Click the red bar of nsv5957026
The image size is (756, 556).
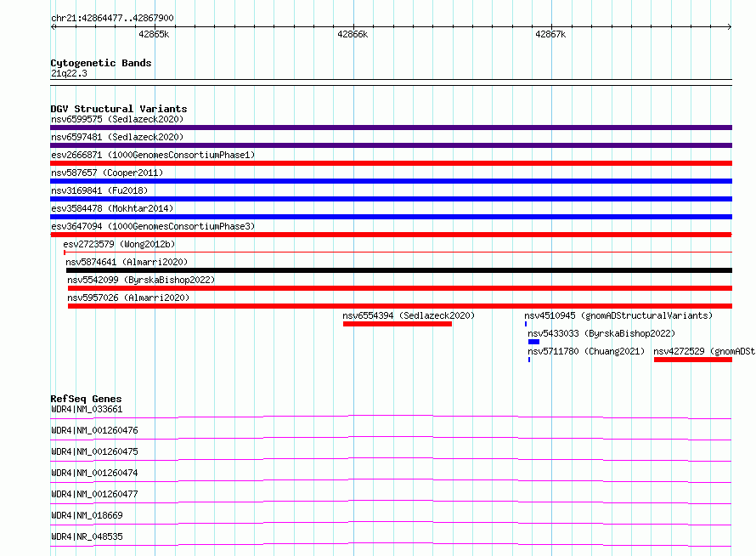(x=400, y=306)
